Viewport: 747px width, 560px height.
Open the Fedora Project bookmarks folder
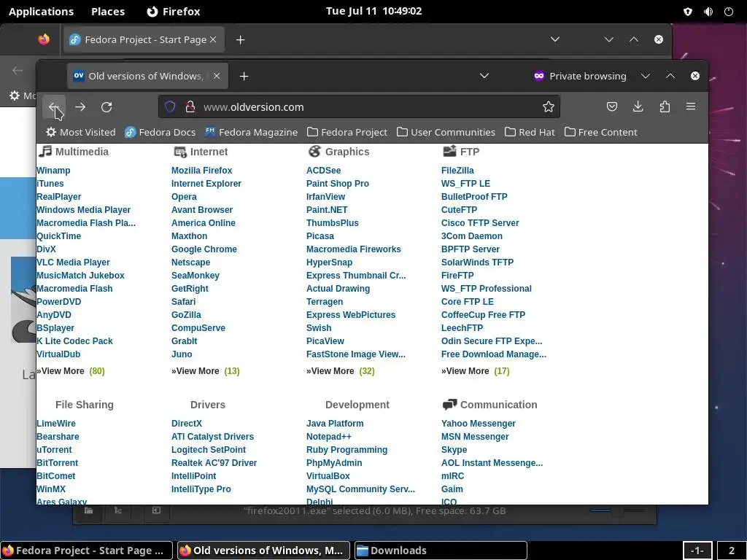pos(347,132)
